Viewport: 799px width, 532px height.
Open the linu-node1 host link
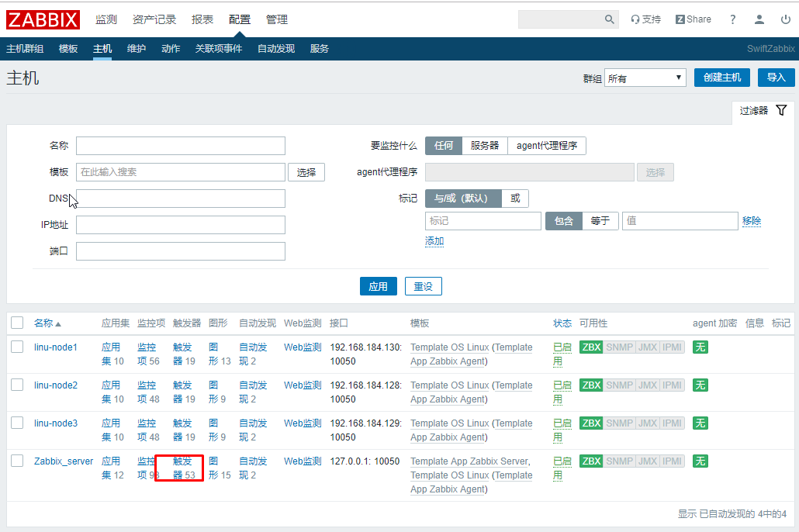(x=56, y=347)
